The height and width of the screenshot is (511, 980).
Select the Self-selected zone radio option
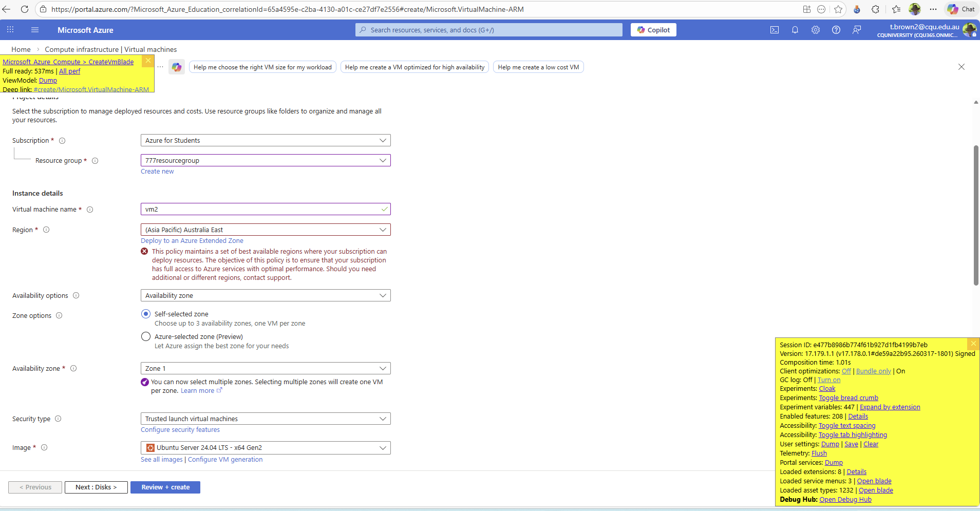pyautogui.click(x=146, y=314)
